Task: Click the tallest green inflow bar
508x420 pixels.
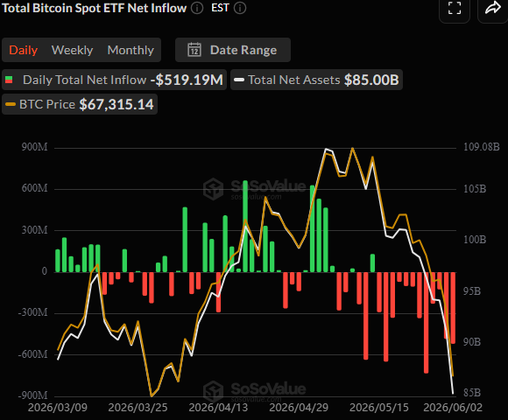Action: tap(245, 226)
